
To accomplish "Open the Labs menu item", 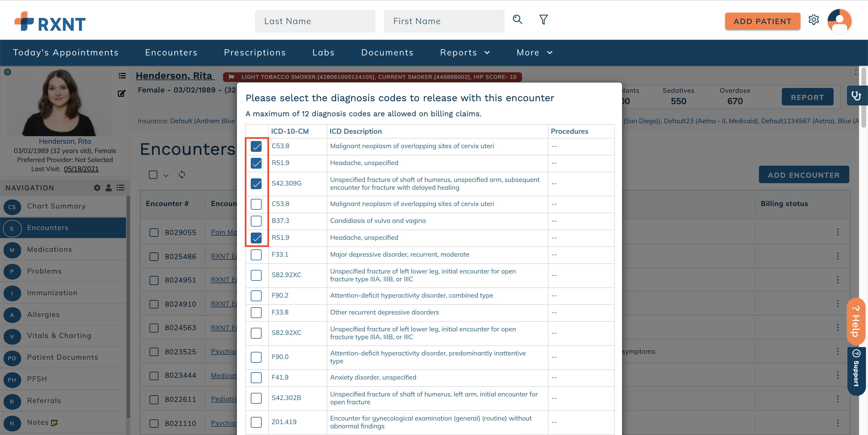I will (x=323, y=52).
